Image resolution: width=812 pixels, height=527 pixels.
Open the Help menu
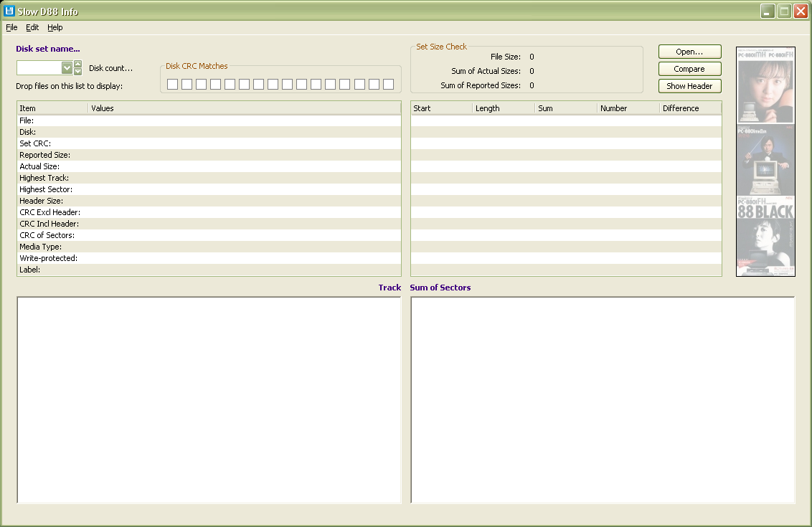click(55, 27)
